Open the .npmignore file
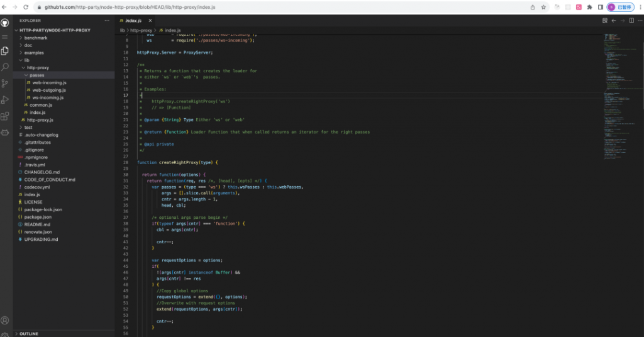The width and height of the screenshot is (644, 337). pos(64,157)
